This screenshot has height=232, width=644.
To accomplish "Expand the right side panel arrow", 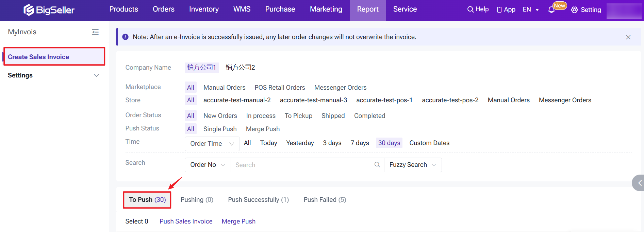I will pyautogui.click(x=639, y=183).
